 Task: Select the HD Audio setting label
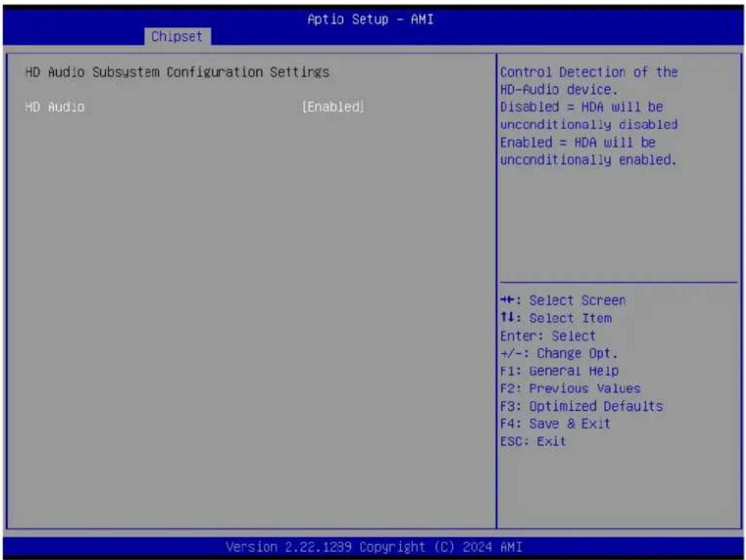[x=55, y=107]
